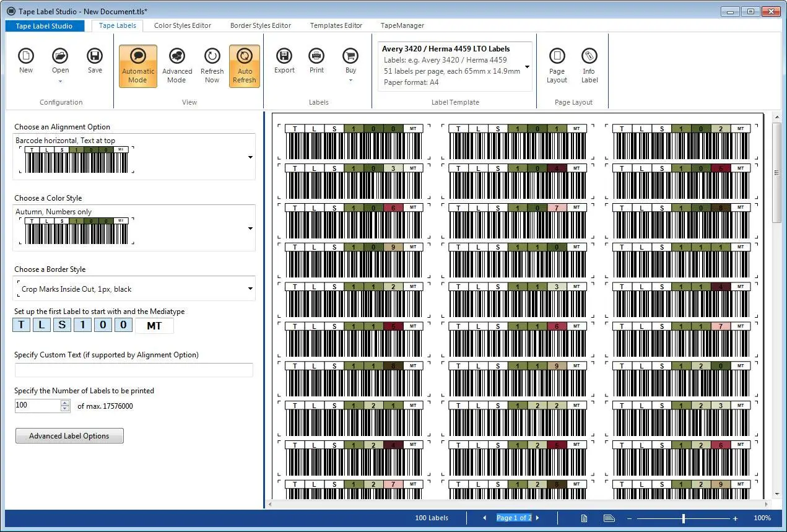
Task: Click the vertical scrollbar thumb of preview
Action: (776, 173)
